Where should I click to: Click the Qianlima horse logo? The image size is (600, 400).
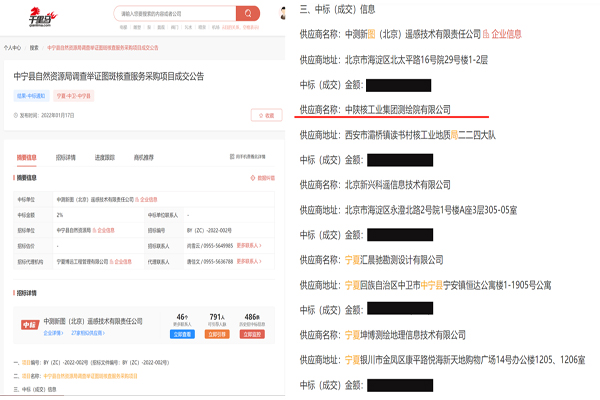(x=42, y=16)
